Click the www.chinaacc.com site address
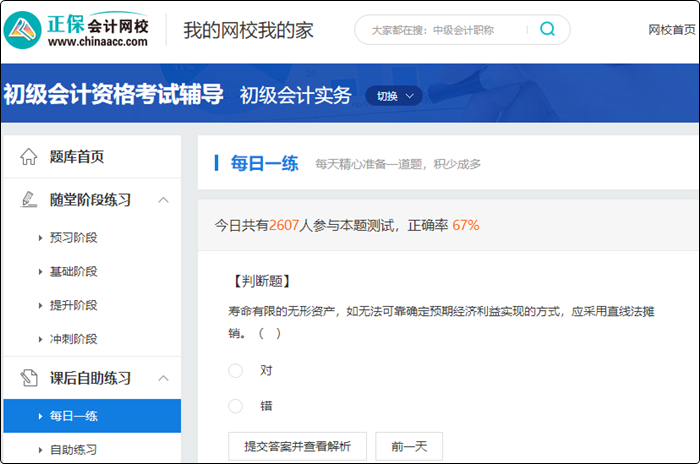The width and height of the screenshot is (700, 464). pos(98,42)
